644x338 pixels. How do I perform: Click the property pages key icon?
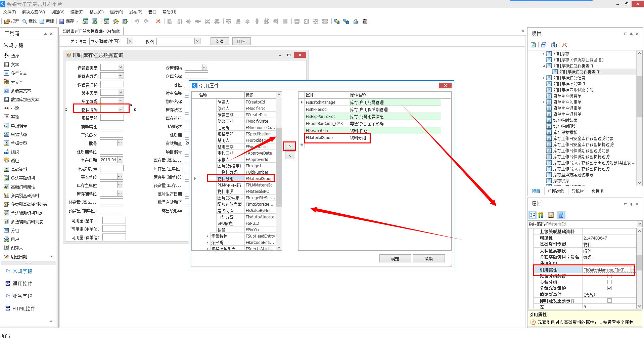(551, 215)
